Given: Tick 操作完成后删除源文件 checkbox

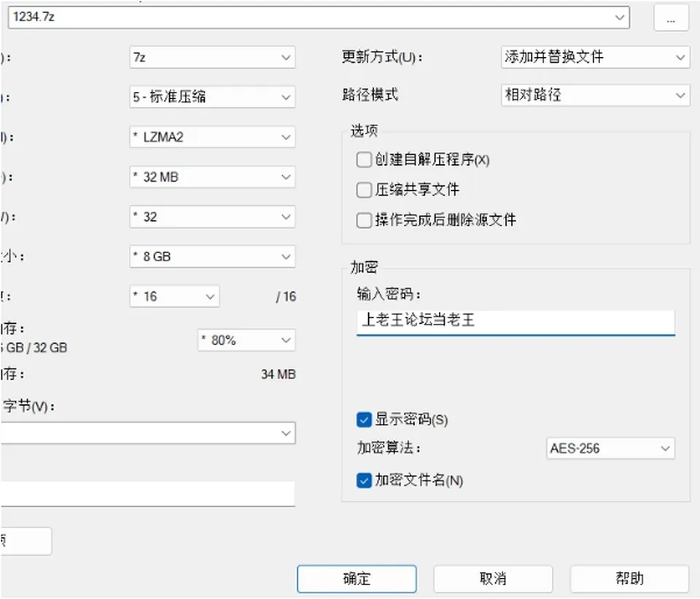Looking at the screenshot, I should click(364, 220).
